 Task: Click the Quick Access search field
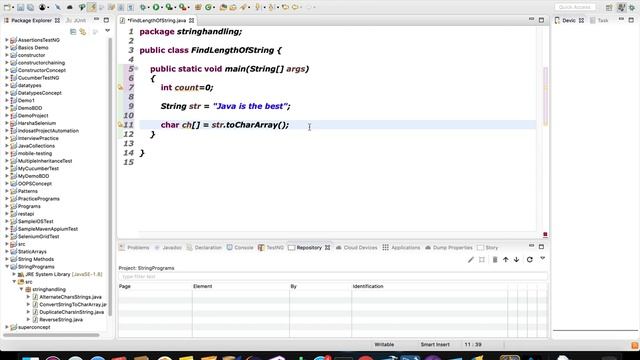[575, 7]
